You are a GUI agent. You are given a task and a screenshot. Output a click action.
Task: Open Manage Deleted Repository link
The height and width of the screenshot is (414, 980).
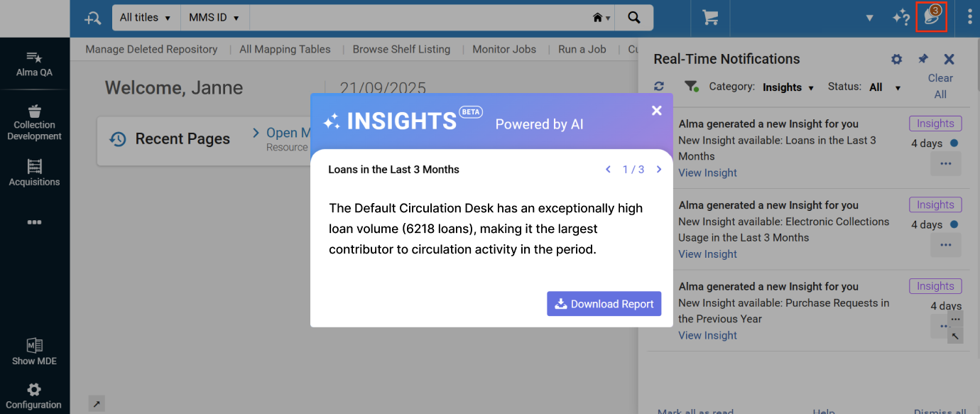coord(151,49)
